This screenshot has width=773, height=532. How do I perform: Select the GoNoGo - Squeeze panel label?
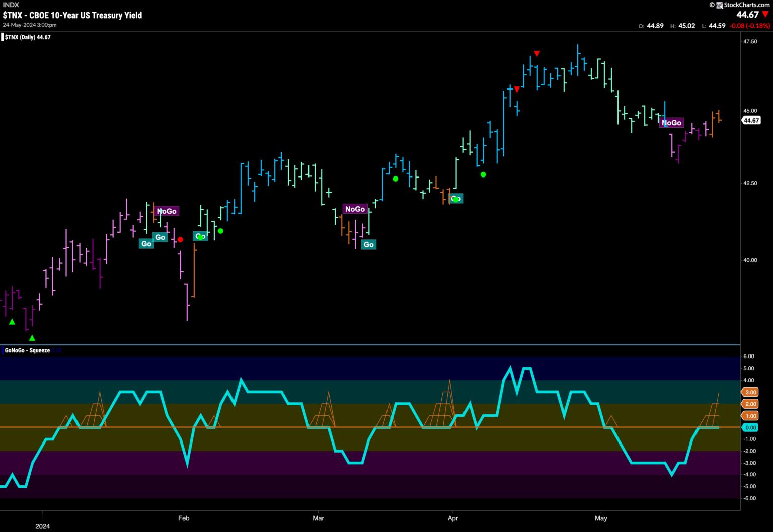coord(27,350)
